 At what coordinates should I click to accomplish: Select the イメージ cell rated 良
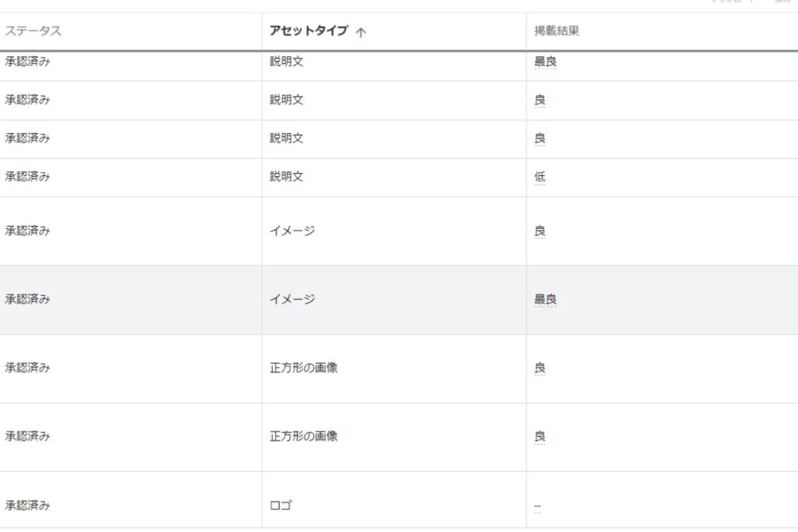(x=292, y=231)
